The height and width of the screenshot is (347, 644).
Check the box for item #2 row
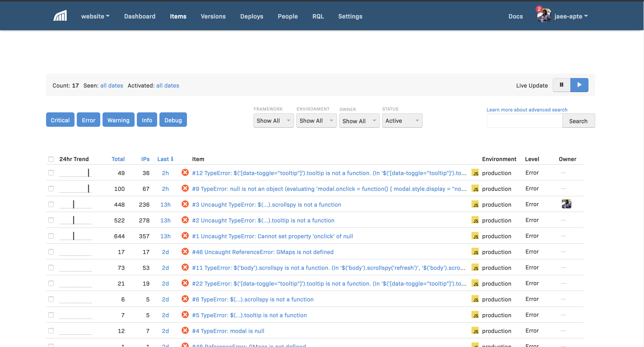51,220
